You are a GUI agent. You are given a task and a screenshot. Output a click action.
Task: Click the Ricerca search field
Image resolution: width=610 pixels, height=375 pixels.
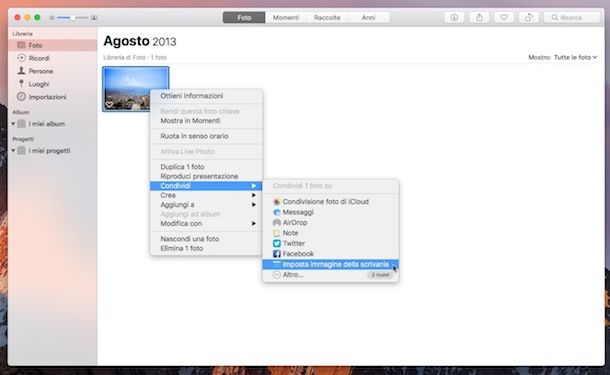coord(572,18)
